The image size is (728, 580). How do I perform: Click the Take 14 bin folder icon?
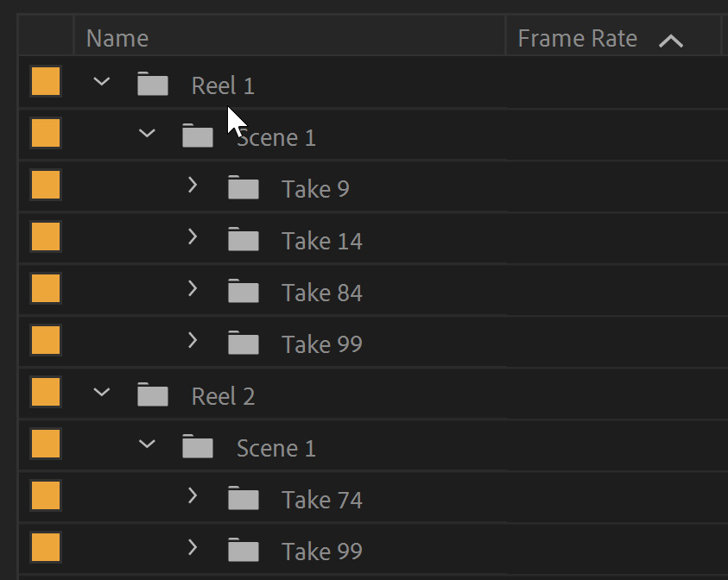244,239
